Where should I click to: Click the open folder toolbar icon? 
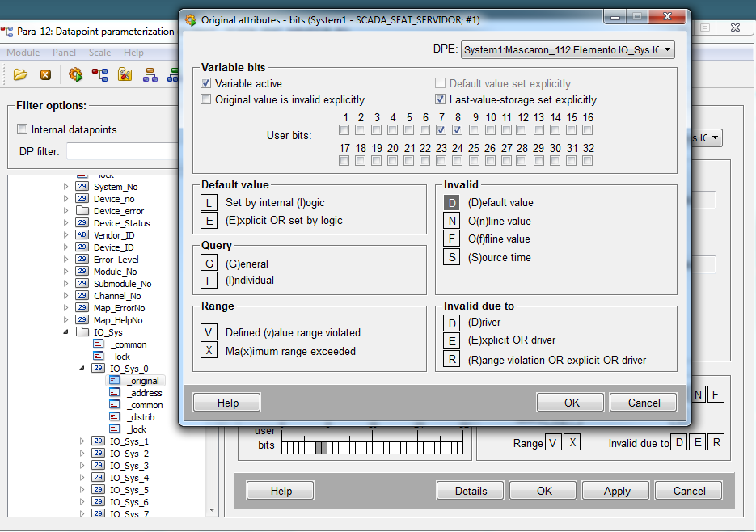(20, 75)
